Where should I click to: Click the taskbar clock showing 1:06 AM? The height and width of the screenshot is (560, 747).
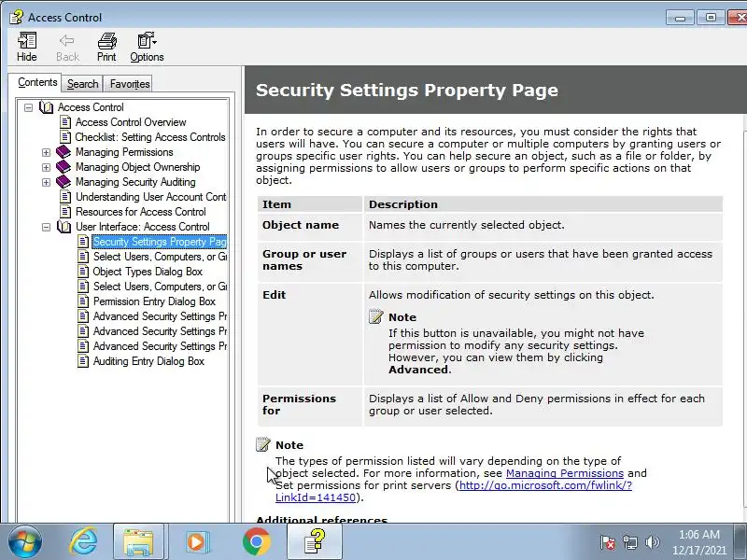click(x=699, y=542)
